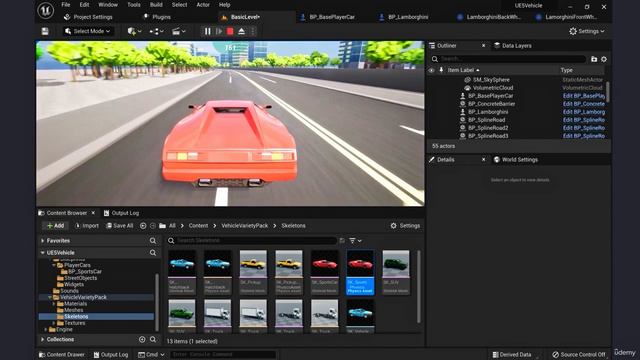Open the Window menu

click(x=108, y=5)
